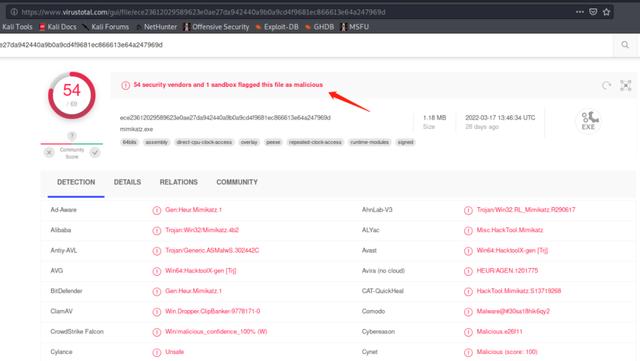Select Gen:Heur.Mimikatz.1 result for Ad-Aware
Image resolution: width=640 pixels, height=361 pixels.
tap(193, 210)
